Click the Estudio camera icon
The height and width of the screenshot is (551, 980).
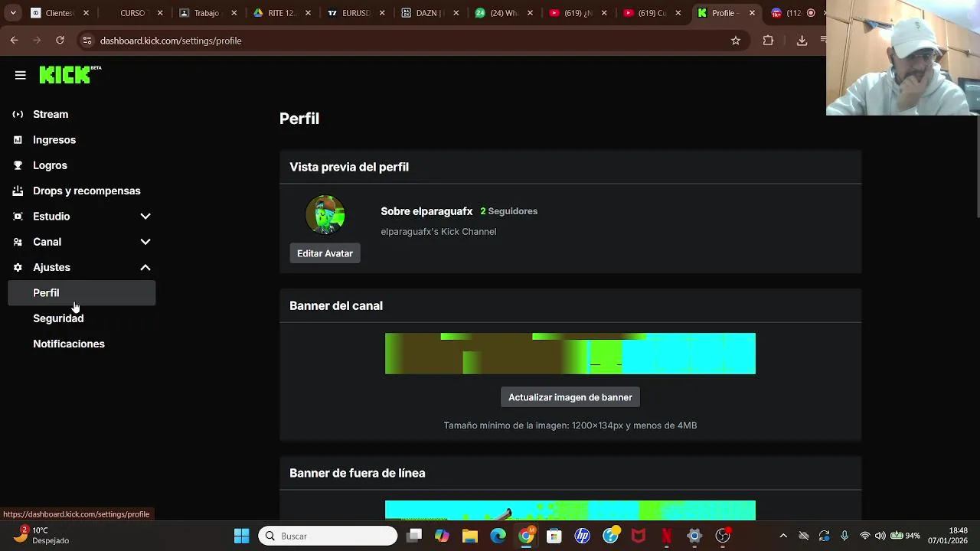(18, 217)
